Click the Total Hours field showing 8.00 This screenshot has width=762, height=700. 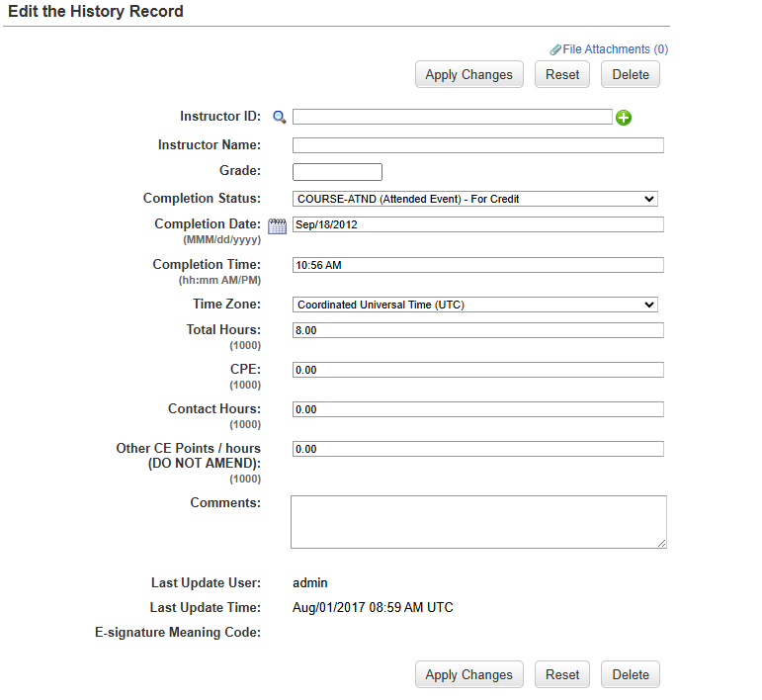(x=478, y=330)
